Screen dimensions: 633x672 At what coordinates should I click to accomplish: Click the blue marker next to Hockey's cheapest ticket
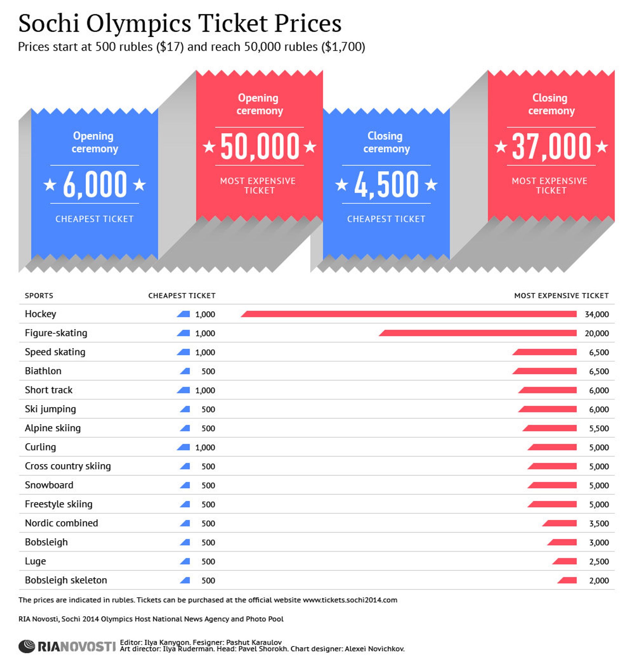point(183,314)
